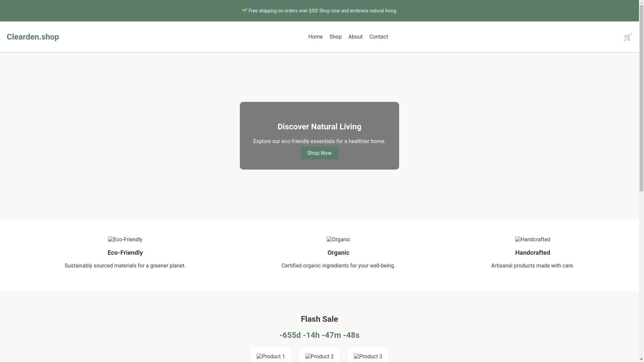Image resolution: width=644 pixels, height=362 pixels.
Task: Open the shopping cart icon
Action: point(628,37)
